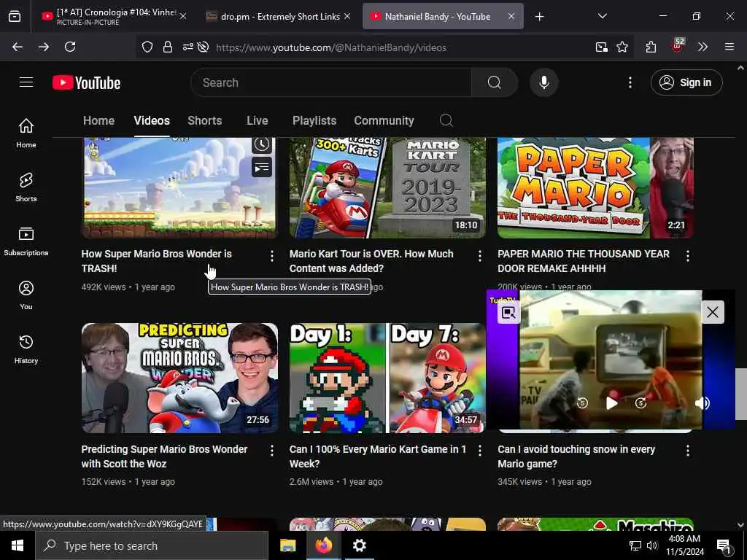This screenshot has width=747, height=560.
Task: Open You section in the sidebar
Action: click(26, 295)
